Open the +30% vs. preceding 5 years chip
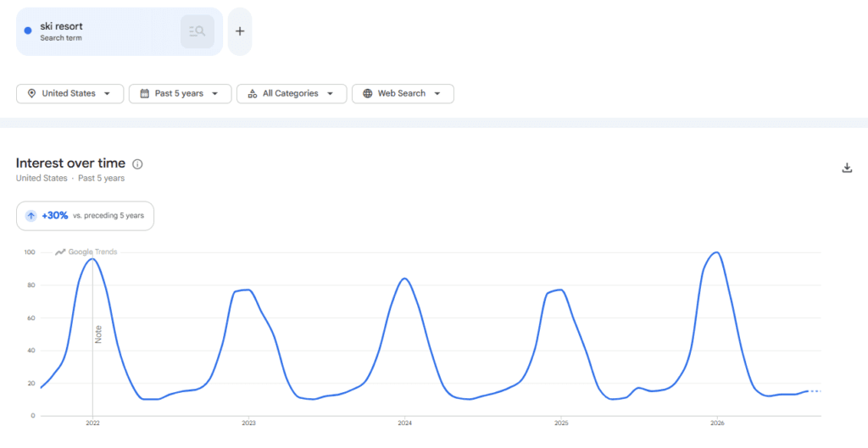This screenshot has height=448, width=868. tap(85, 216)
